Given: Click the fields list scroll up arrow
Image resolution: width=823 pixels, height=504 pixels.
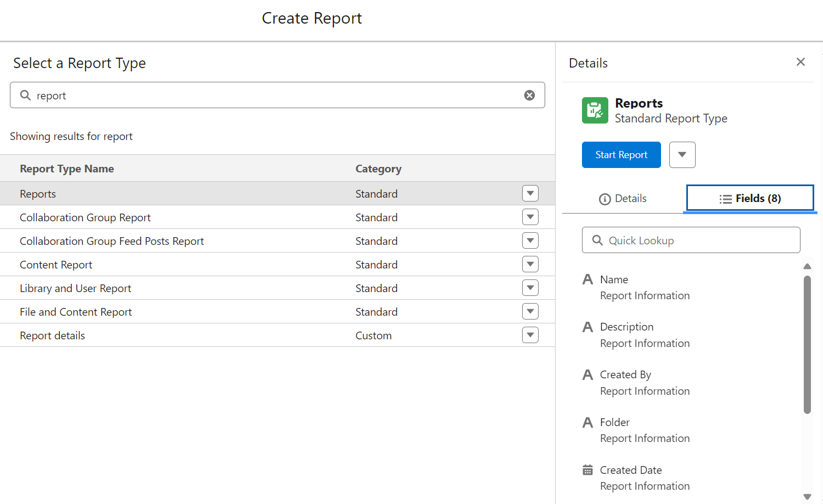Looking at the screenshot, I should (807, 266).
